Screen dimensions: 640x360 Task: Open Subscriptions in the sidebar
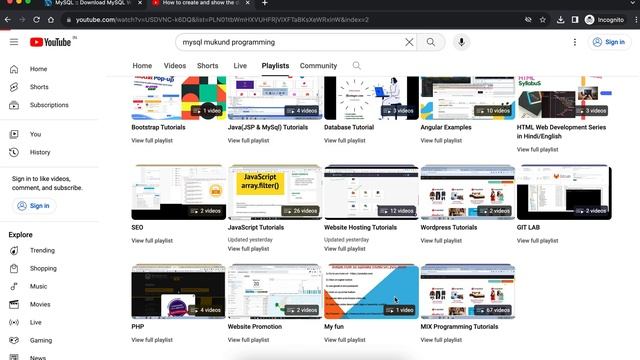point(49,105)
